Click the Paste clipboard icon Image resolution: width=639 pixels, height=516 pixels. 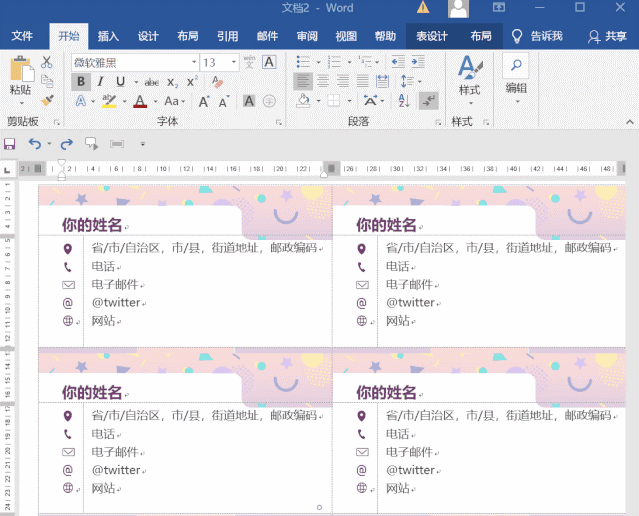point(21,68)
